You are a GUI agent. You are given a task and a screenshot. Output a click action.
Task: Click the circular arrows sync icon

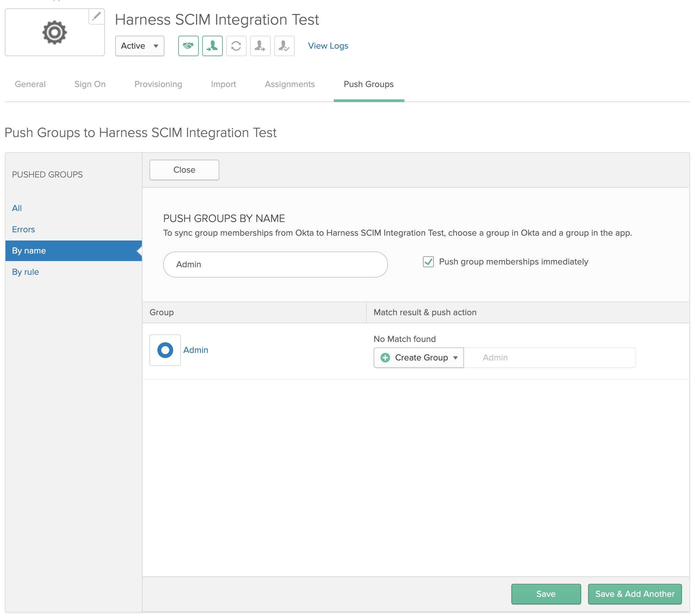(x=236, y=46)
